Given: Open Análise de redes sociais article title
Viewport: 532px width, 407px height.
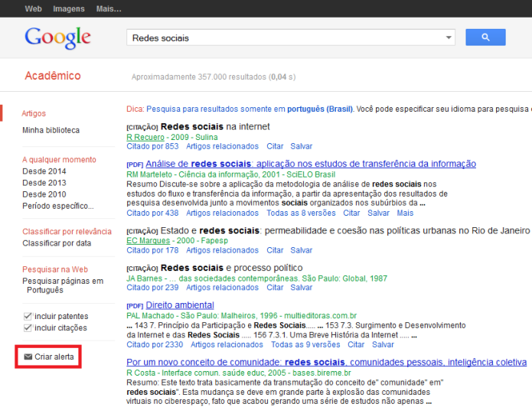Looking at the screenshot, I should tap(311, 164).
